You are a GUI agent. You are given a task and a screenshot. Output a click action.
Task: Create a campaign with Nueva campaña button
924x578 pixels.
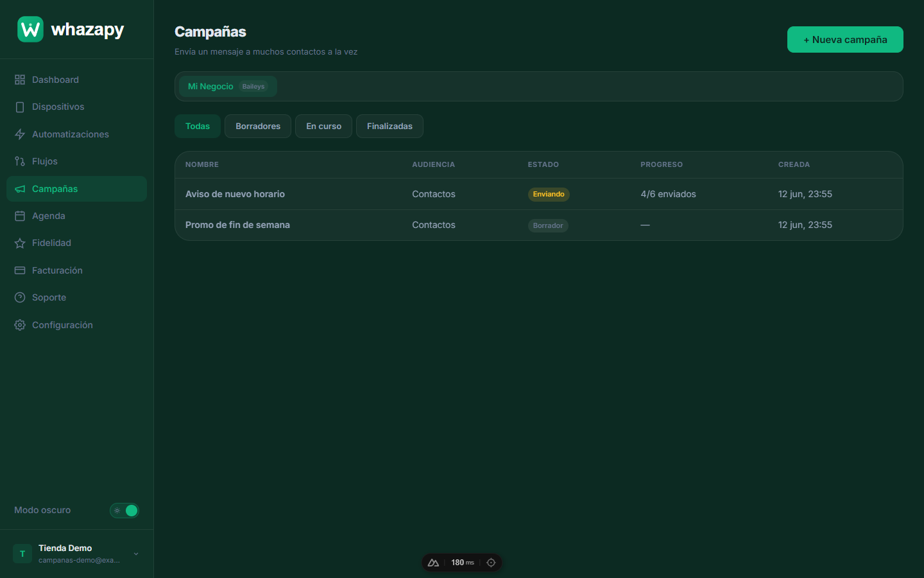(845, 40)
